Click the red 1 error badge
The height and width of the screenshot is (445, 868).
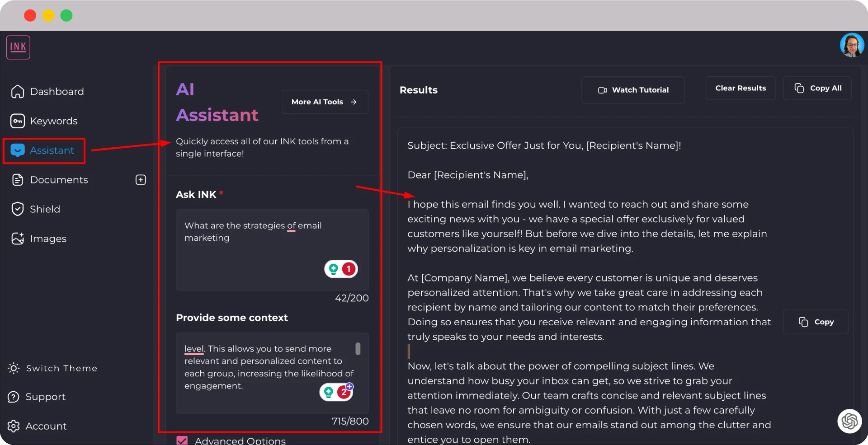coord(349,269)
